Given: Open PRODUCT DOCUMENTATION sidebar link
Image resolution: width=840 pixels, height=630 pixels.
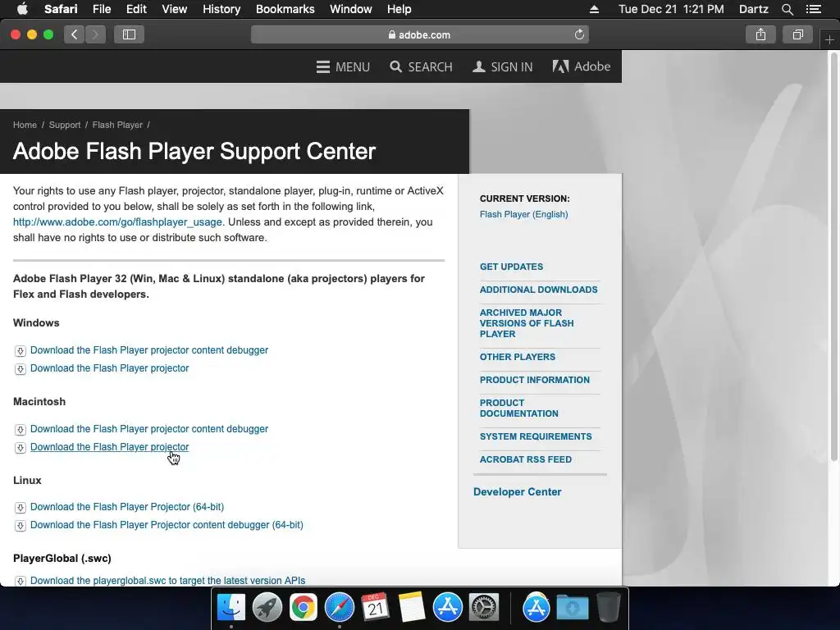Looking at the screenshot, I should pos(518,409).
